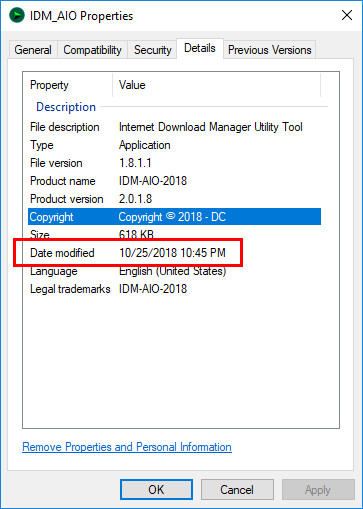Click the Cancel button
The height and width of the screenshot is (509, 363).
pos(237,490)
